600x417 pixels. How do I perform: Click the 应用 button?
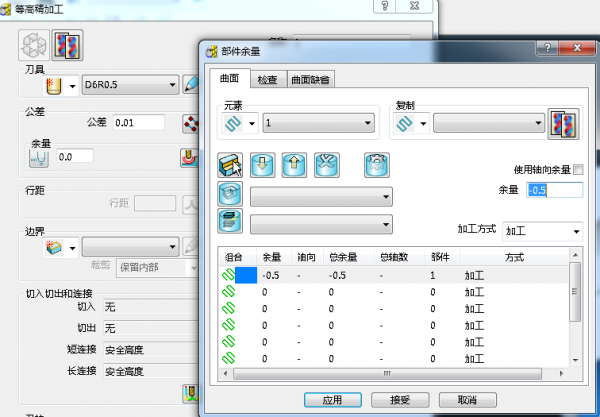(333, 400)
